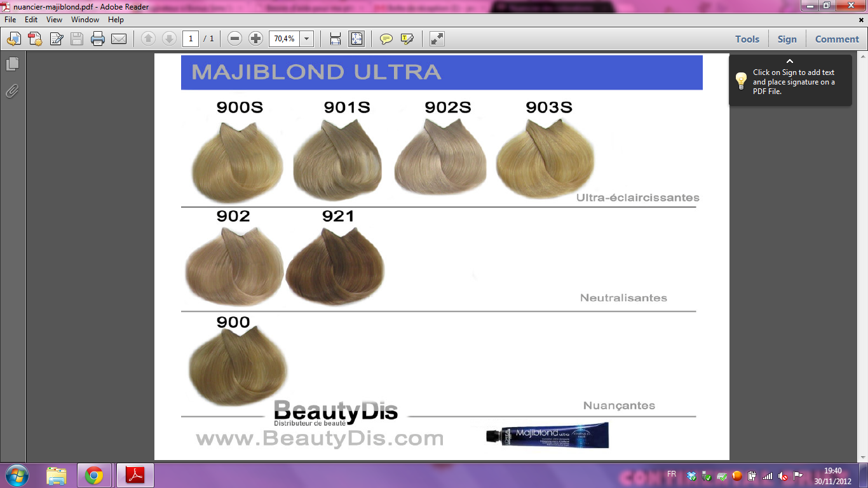Select the Highlight text tool

407,39
